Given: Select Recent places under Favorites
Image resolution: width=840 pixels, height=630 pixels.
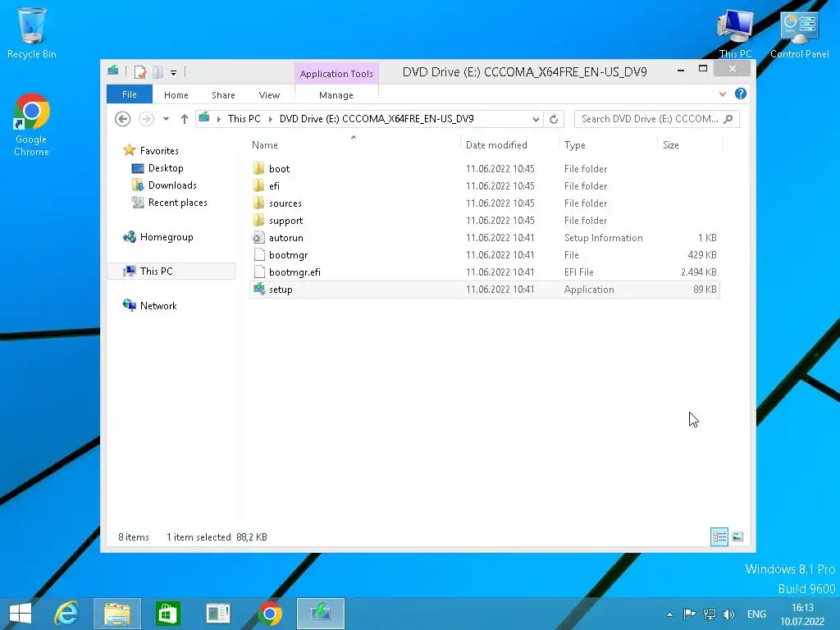Looking at the screenshot, I should 169,203.
